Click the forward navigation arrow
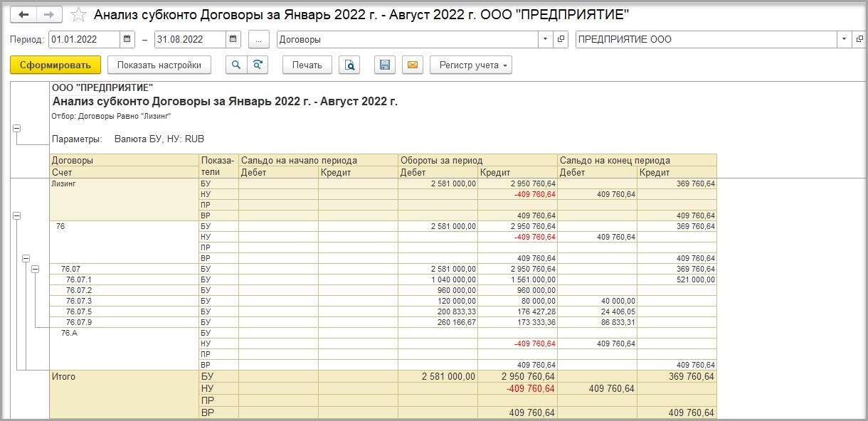Image resolution: width=868 pixels, height=421 pixels. coord(48,14)
